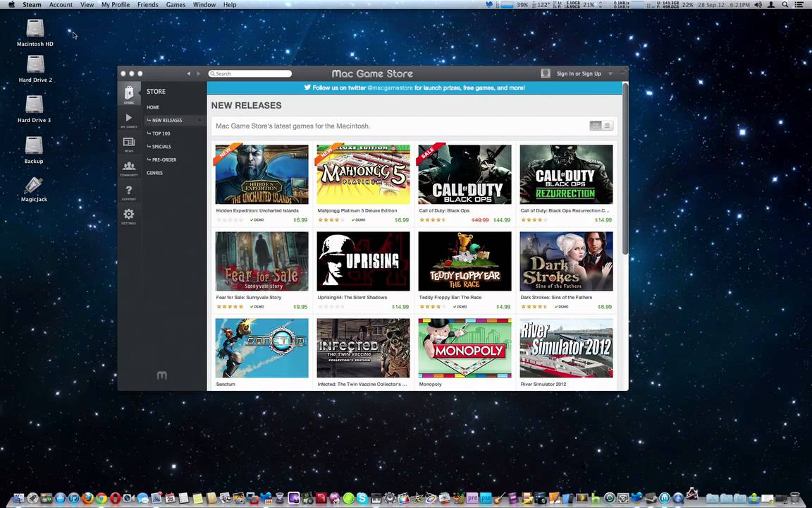Open Skype from the Dock
Image resolution: width=812 pixels, height=508 pixels.
(x=362, y=498)
